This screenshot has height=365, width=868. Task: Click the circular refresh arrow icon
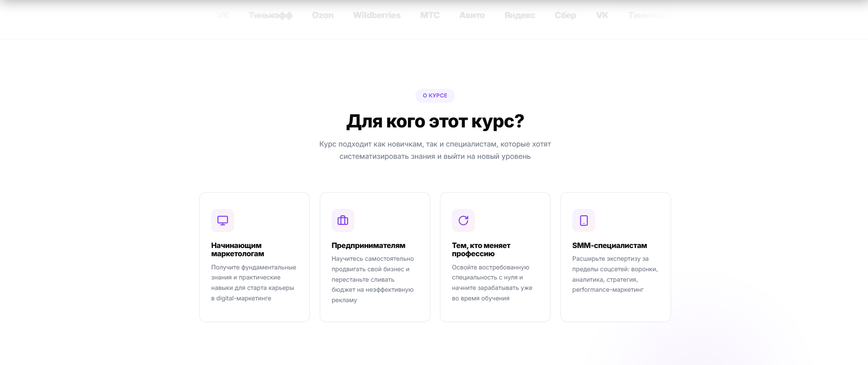click(463, 221)
